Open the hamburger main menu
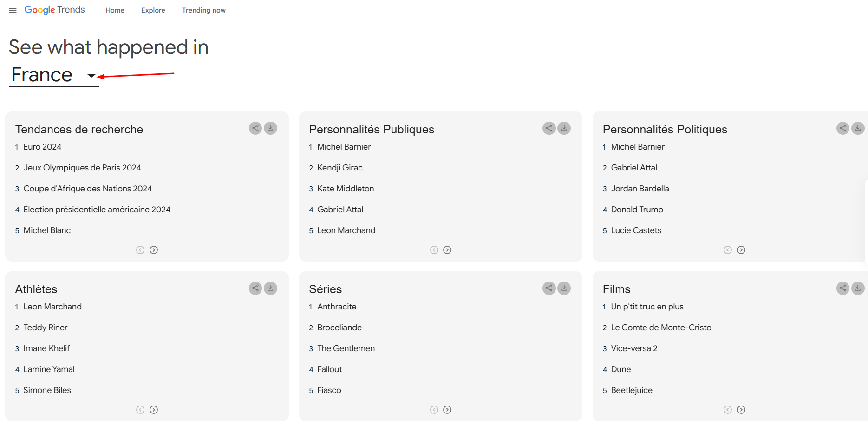868x426 pixels. [x=13, y=10]
